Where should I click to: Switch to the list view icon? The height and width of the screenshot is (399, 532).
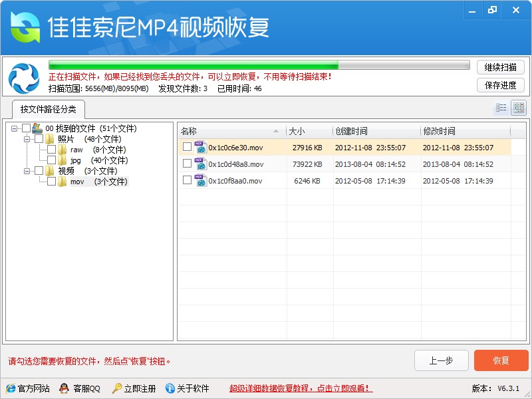point(501,108)
